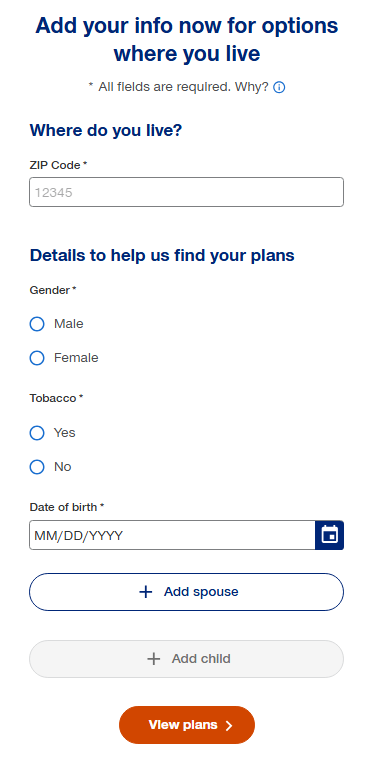Choose No for tobacco use
The image size is (368, 762).
(37, 467)
